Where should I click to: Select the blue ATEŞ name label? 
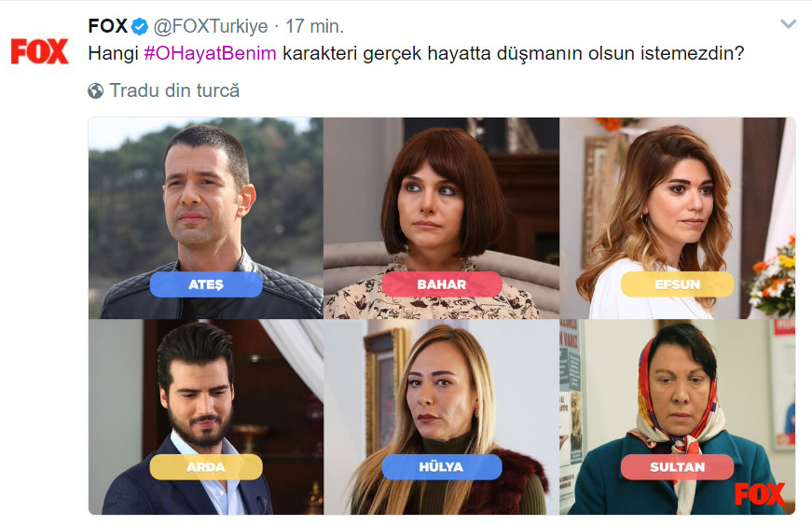pyautogui.click(x=206, y=284)
